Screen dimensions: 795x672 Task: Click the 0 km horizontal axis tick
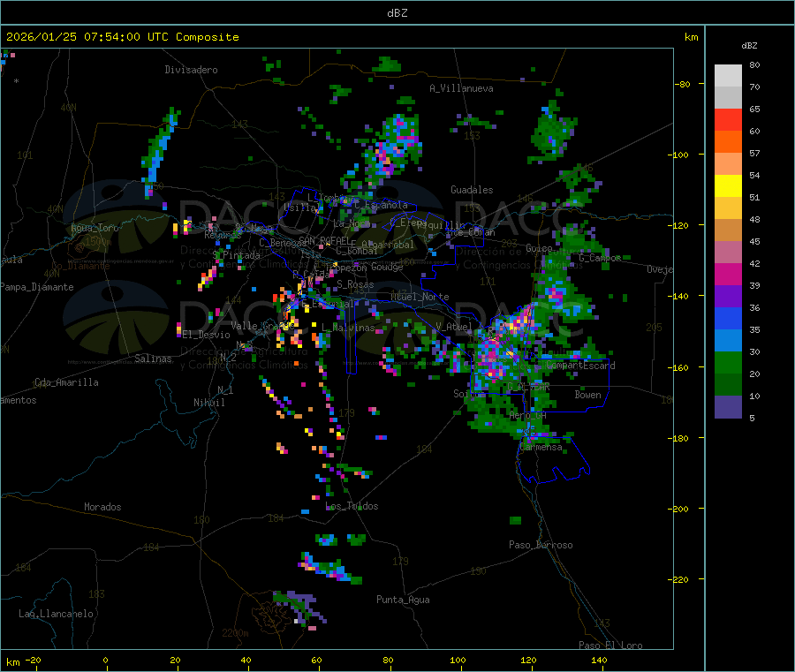[105, 660]
